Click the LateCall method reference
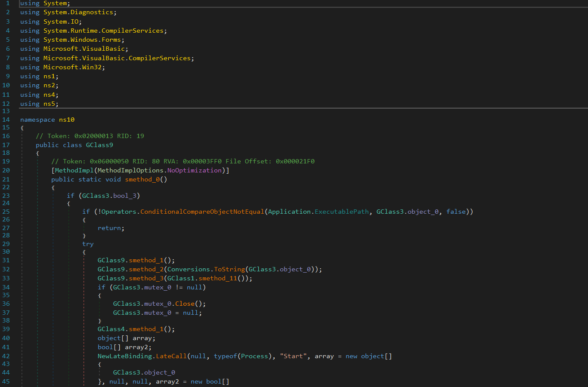Viewport: 588px width, 387px height. coord(171,356)
